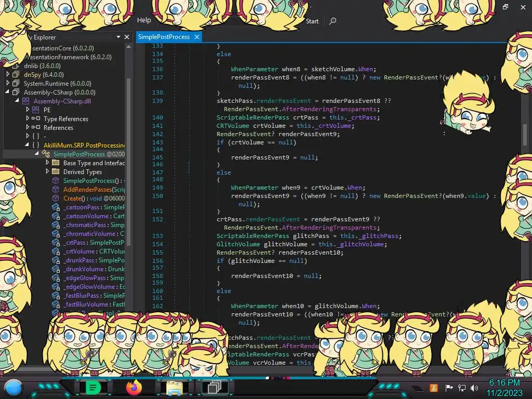Expand the Derived Types folder
The width and height of the screenshot is (532, 399).
(47, 171)
